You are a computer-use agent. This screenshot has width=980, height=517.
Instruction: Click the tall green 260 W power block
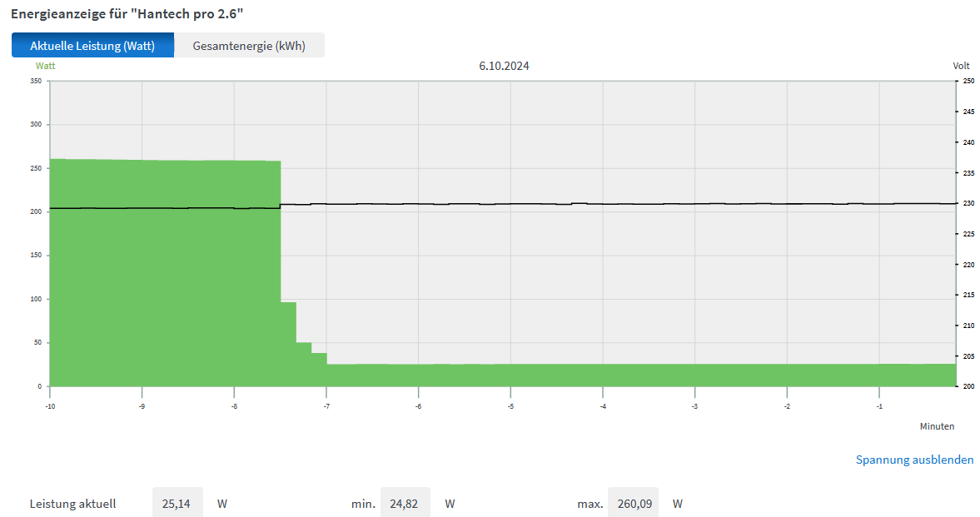(x=165, y=275)
